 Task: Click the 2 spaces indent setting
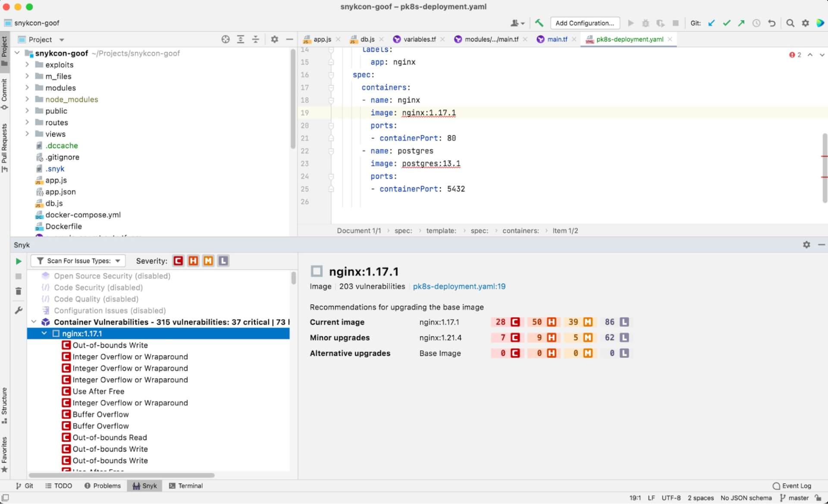point(701,498)
